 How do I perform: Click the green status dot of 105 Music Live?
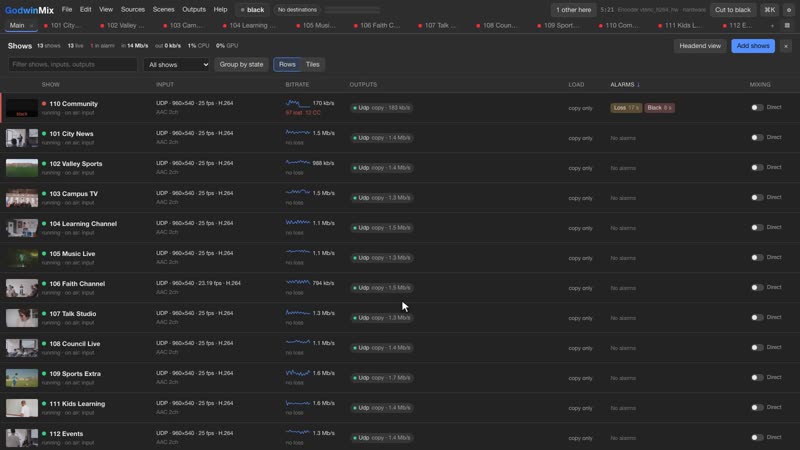pyautogui.click(x=44, y=254)
